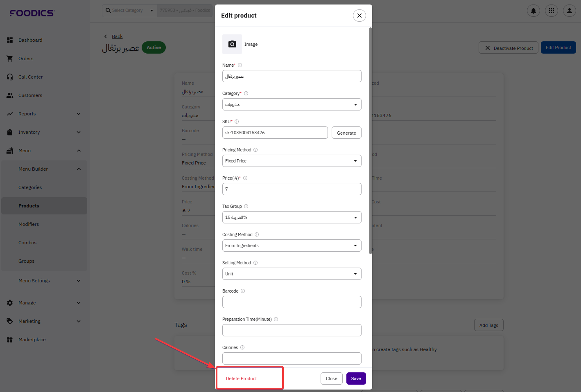The width and height of the screenshot is (581, 392).
Task: Click the Dashboard icon in the sidebar
Action: tap(10, 40)
